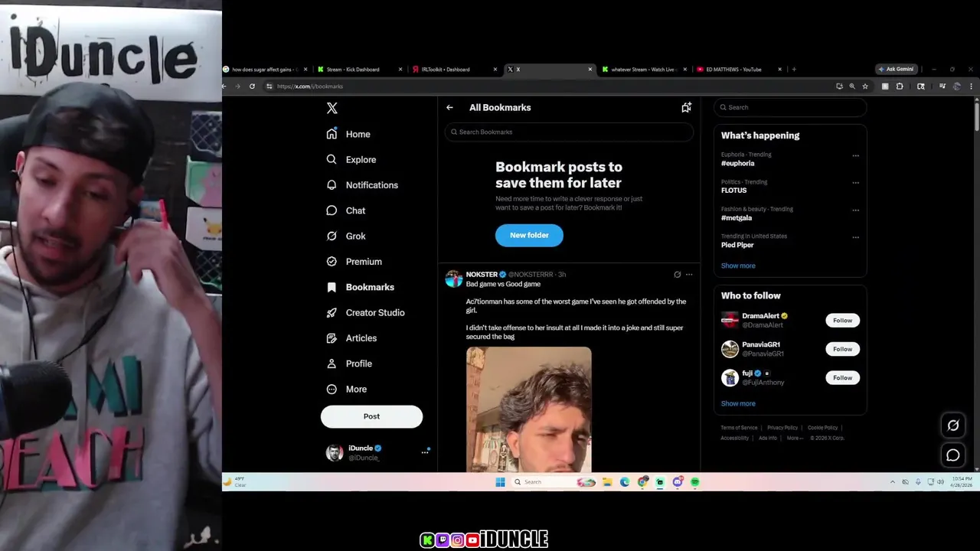Open the floating Grok button at bottom right
Screen dimensions: 980x551
(953, 425)
